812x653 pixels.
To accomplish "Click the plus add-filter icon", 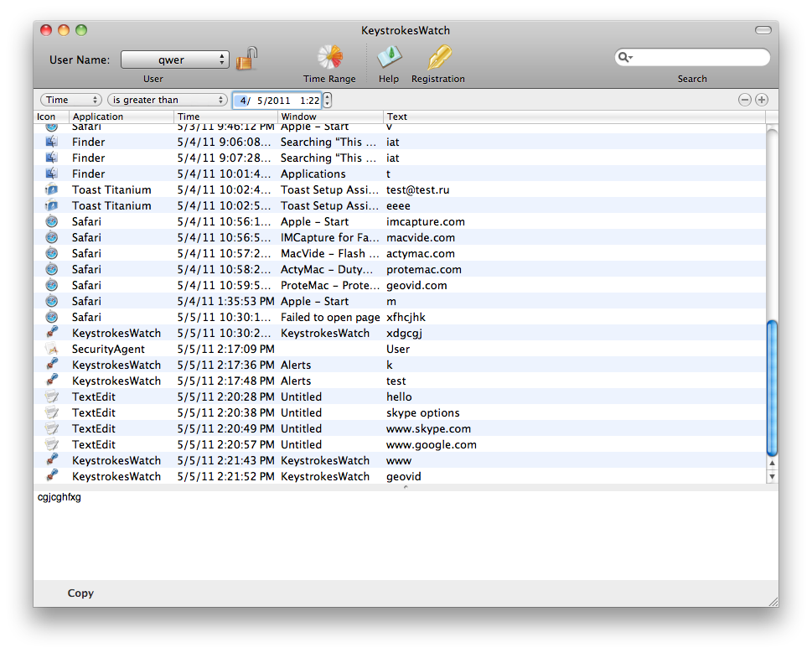I will coord(762,100).
